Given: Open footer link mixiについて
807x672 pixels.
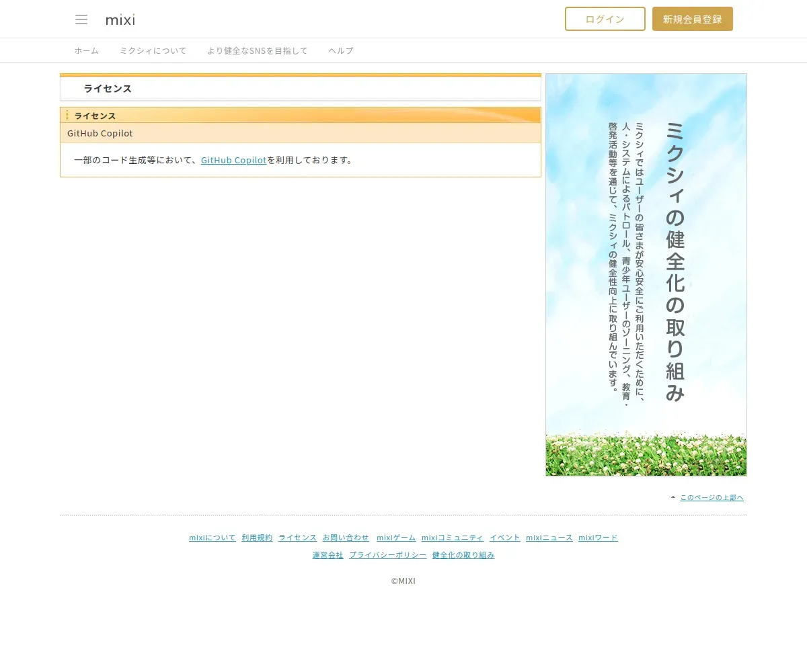Looking at the screenshot, I should (x=213, y=538).
